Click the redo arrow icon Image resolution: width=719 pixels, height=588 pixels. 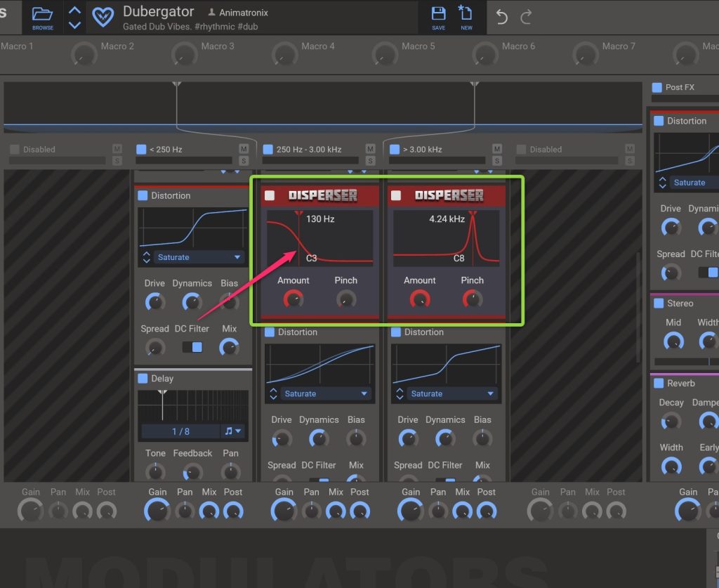(x=526, y=17)
